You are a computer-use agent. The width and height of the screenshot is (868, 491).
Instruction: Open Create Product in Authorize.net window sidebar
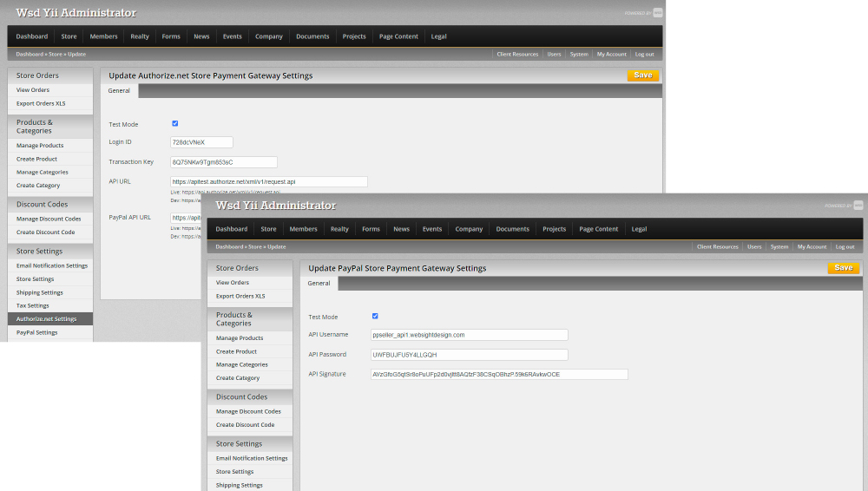[36, 159]
